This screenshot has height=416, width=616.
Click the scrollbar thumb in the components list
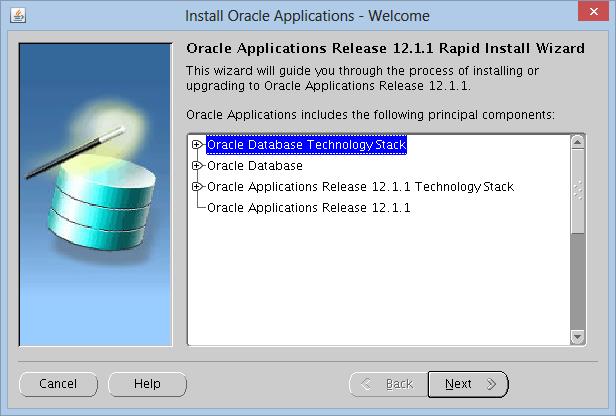tap(578, 191)
